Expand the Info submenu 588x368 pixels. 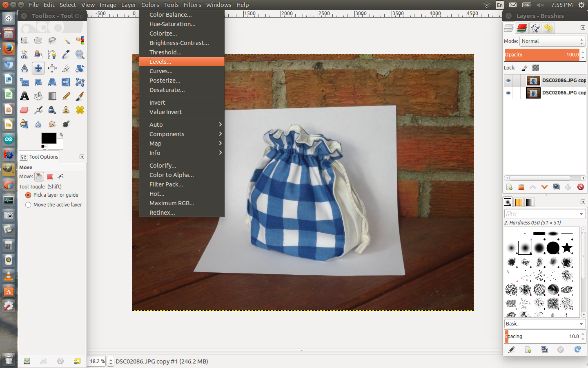coord(182,153)
